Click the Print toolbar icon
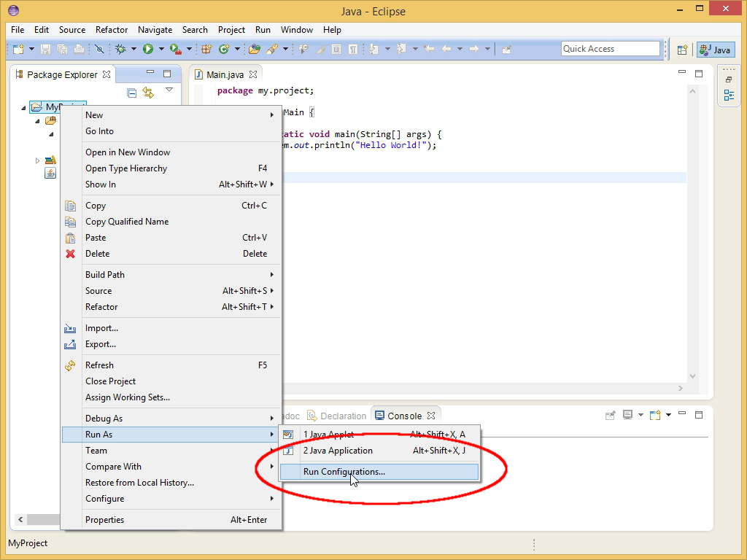Viewport: 747px width, 560px height. (x=80, y=49)
